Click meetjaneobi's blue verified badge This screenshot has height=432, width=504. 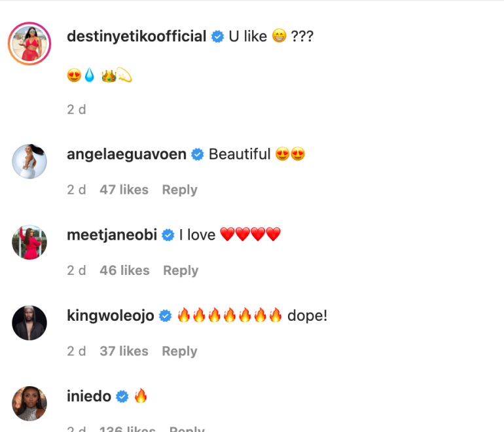pos(168,236)
